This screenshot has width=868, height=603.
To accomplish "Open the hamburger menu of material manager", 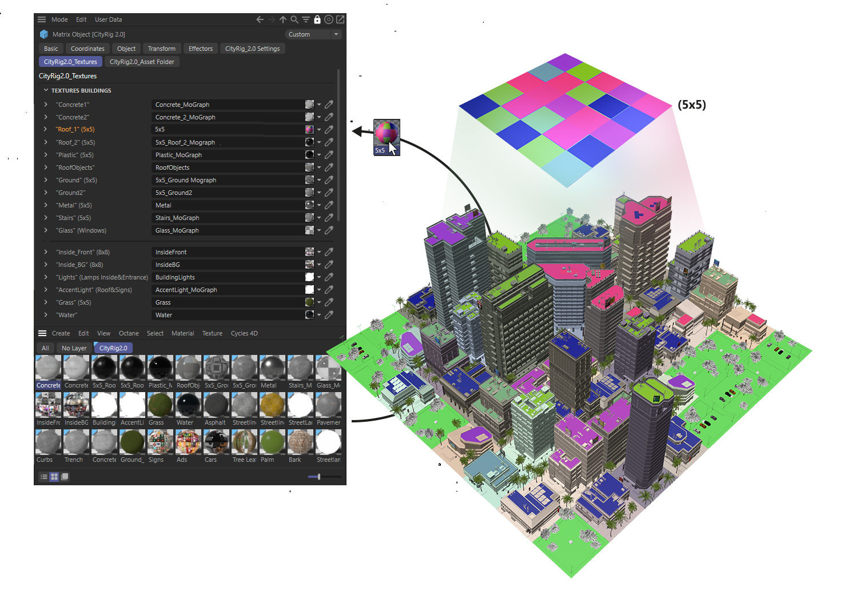I will pyautogui.click(x=42, y=333).
